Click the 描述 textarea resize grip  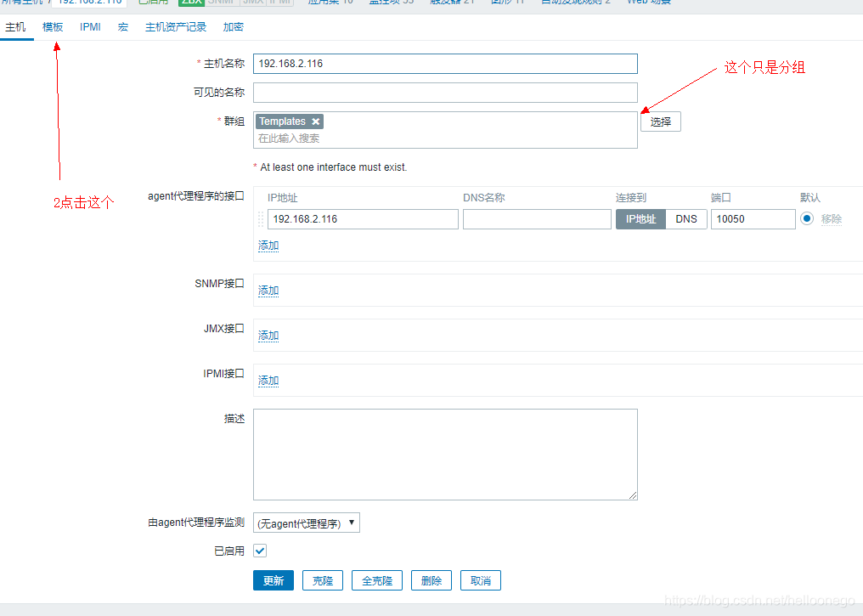coord(633,495)
